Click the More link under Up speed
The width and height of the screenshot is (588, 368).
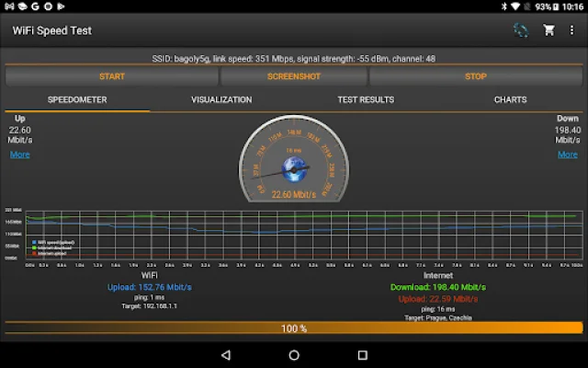tap(19, 155)
